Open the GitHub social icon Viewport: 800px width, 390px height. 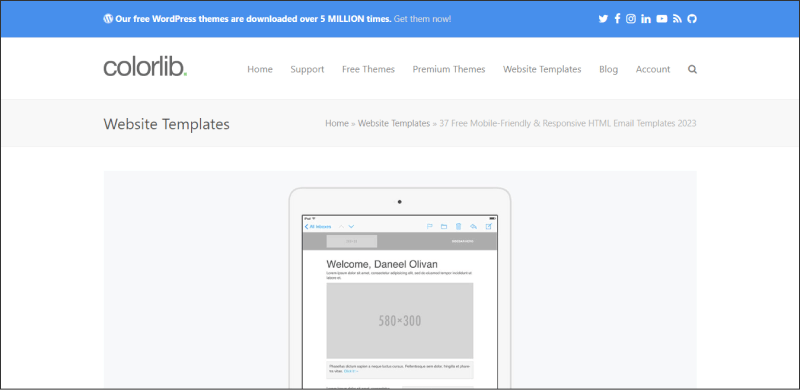coord(692,19)
